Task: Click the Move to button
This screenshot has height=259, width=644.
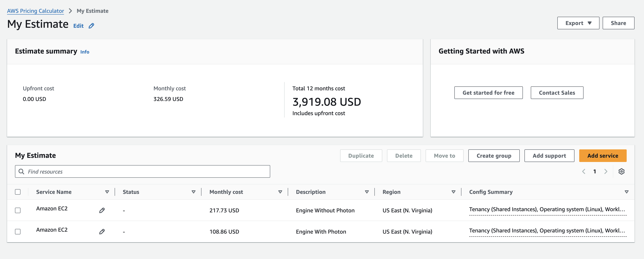Action: 444,156
